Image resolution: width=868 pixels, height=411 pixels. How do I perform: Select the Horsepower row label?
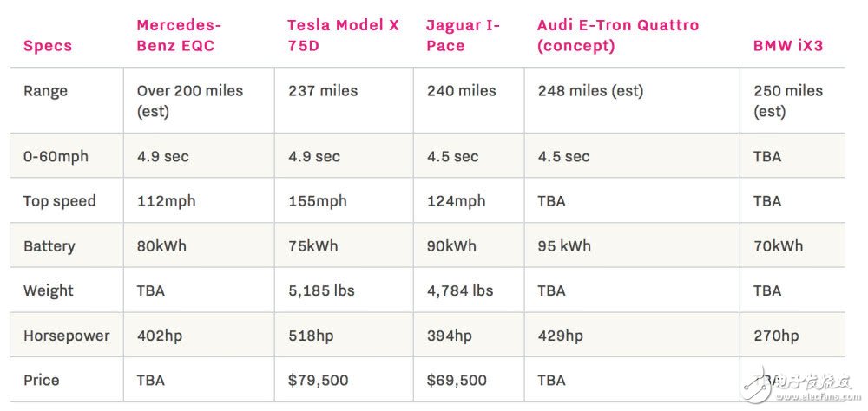[x=66, y=336]
